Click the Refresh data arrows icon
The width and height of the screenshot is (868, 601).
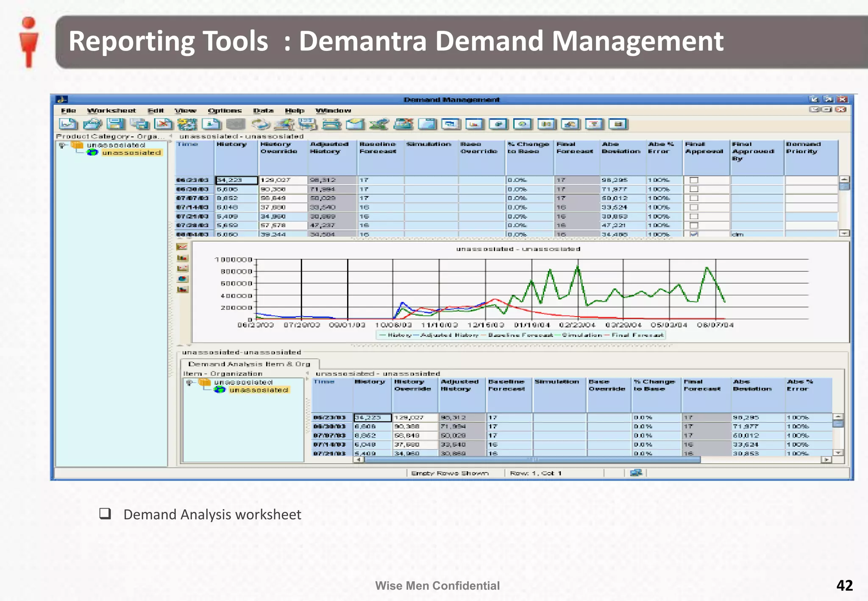coord(260,124)
